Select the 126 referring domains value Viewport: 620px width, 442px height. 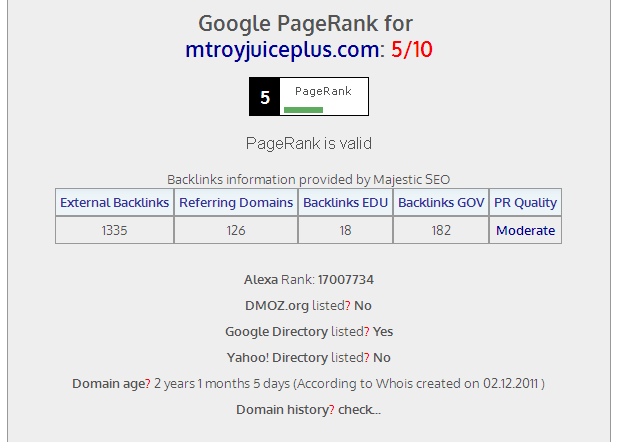click(236, 230)
